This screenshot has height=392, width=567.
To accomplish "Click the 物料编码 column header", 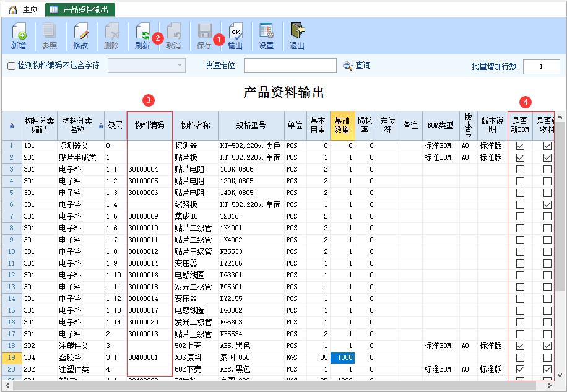I will [149, 126].
